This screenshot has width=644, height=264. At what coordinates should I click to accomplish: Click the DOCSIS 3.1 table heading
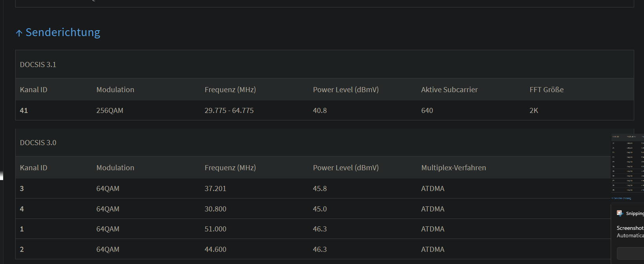tap(38, 65)
